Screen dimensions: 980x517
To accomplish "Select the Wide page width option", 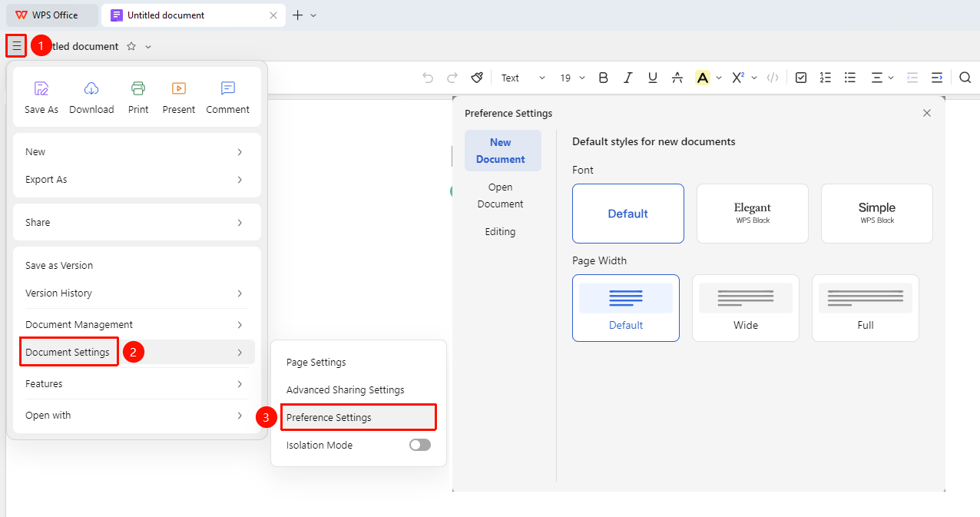I will 746,308.
